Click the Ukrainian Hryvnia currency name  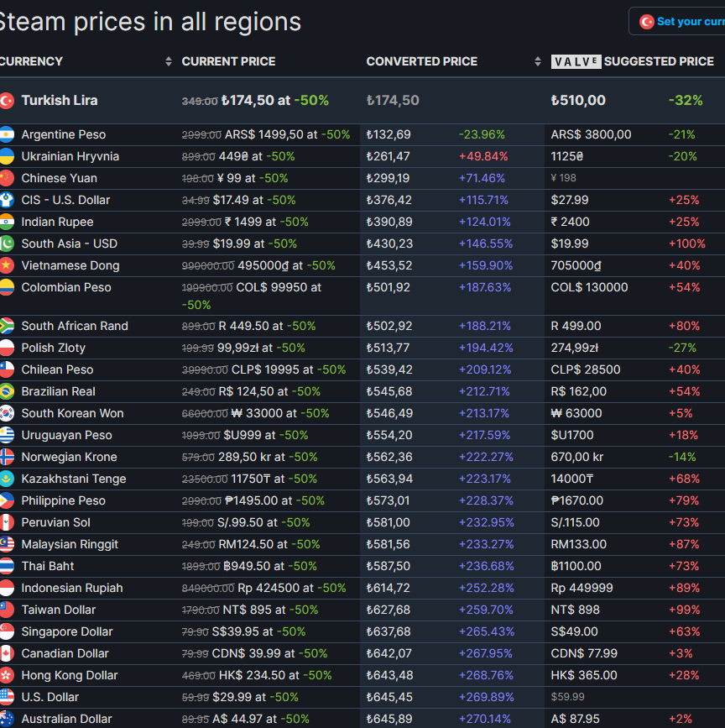pyautogui.click(x=70, y=156)
